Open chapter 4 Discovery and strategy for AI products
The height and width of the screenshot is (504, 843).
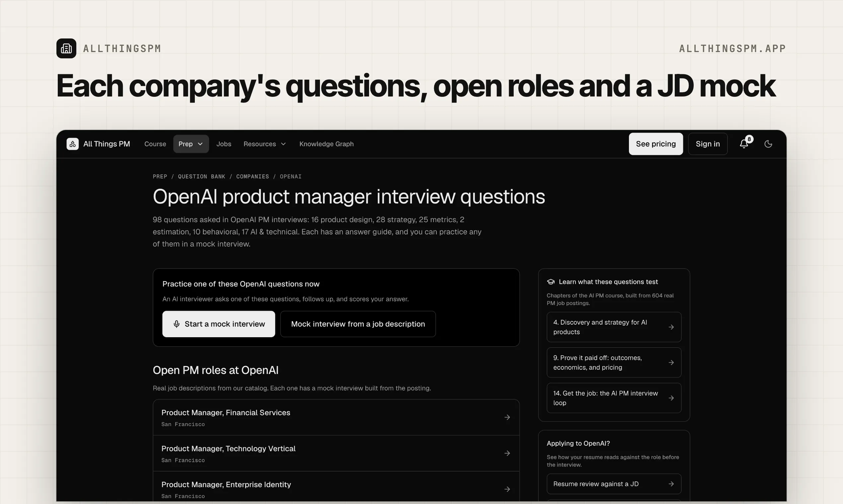tap(614, 327)
